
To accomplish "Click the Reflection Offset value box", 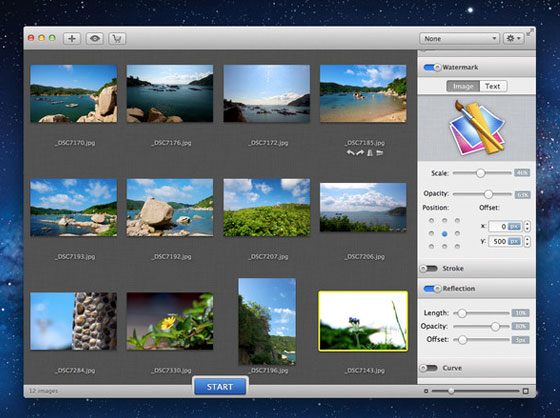I will coord(520,340).
